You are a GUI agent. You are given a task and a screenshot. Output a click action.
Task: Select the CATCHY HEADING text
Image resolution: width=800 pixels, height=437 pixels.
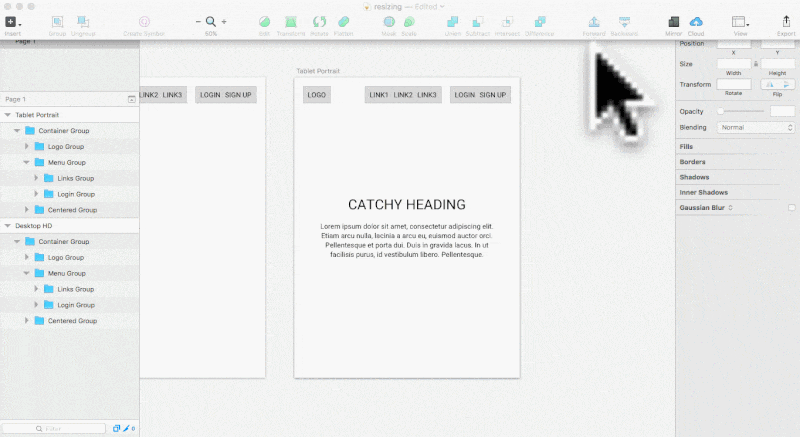coord(407,204)
